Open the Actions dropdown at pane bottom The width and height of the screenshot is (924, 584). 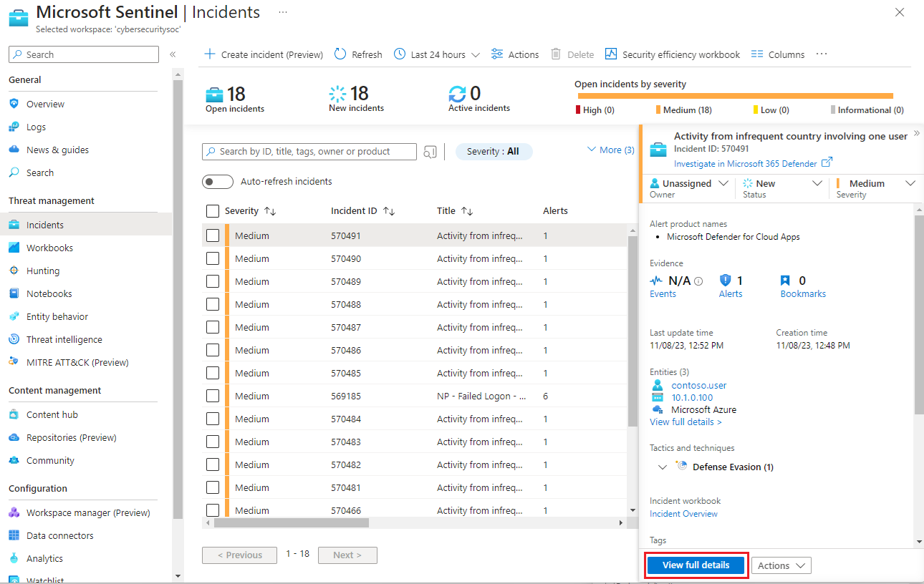click(781, 565)
